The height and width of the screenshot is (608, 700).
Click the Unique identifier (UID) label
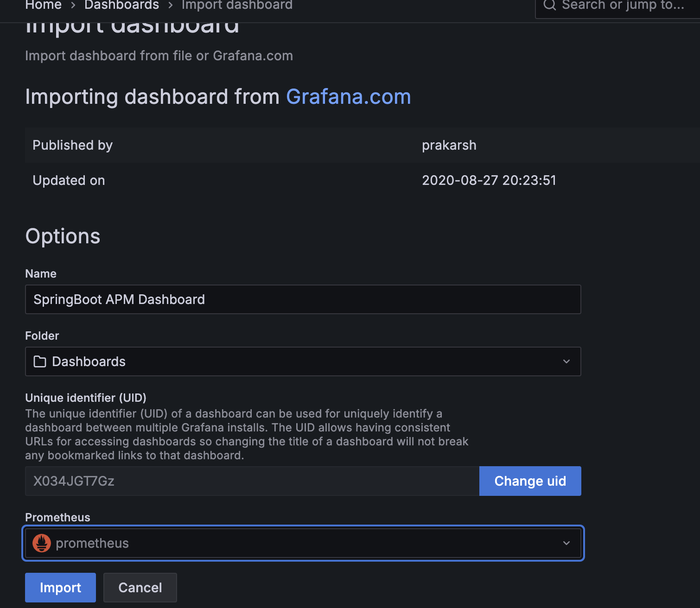coord(86,398)
